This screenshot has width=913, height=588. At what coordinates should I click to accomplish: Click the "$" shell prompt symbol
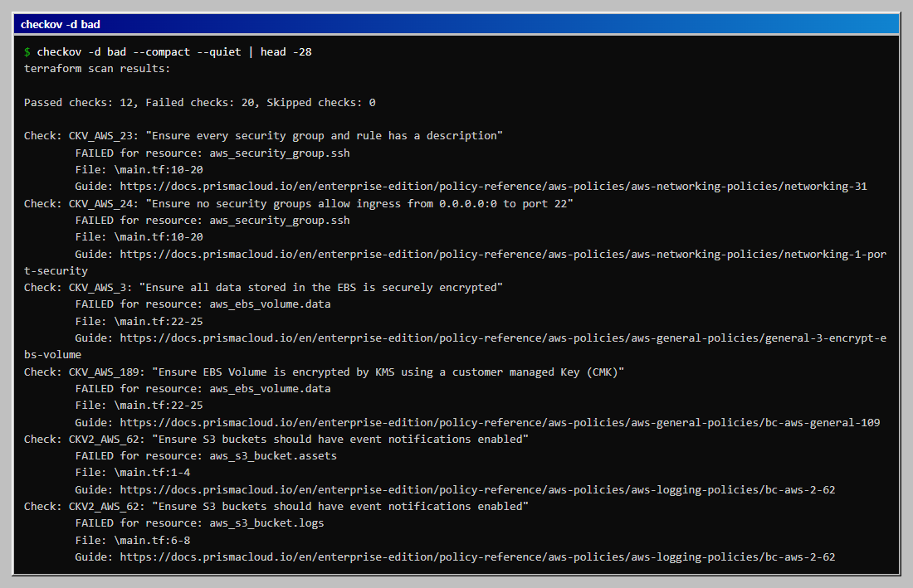(27, 51)
